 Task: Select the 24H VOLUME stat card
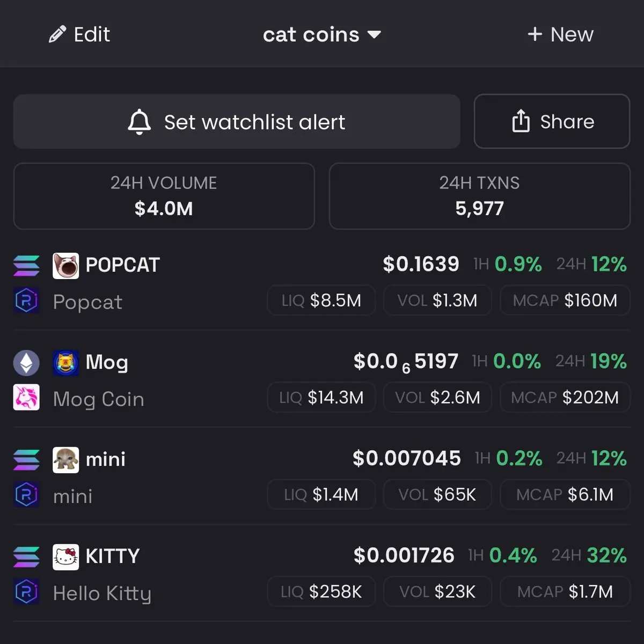click(164, 196)
